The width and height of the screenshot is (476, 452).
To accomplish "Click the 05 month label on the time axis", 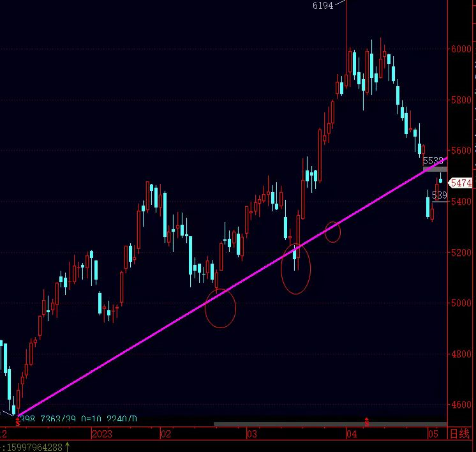I will pos(433,433).
